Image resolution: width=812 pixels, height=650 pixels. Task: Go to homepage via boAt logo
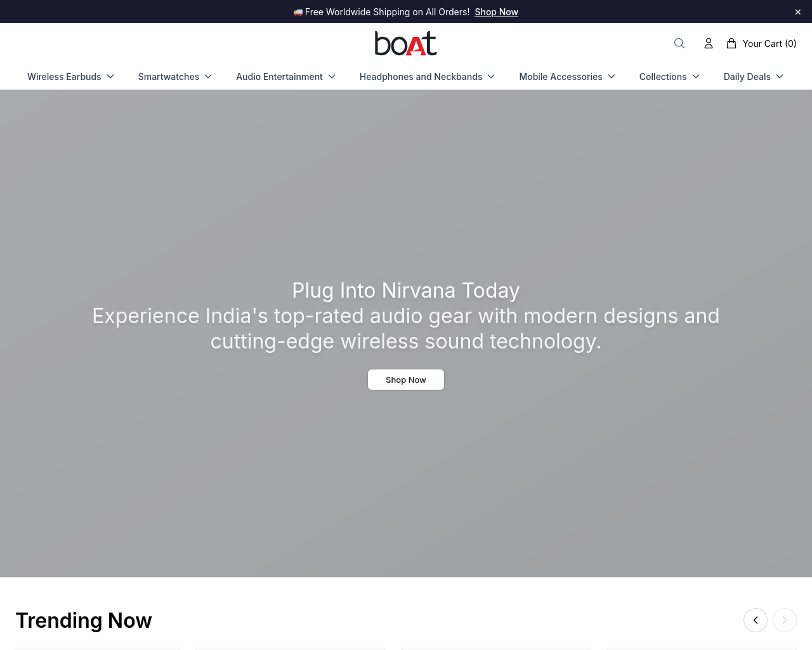click(x=406, y=43)
